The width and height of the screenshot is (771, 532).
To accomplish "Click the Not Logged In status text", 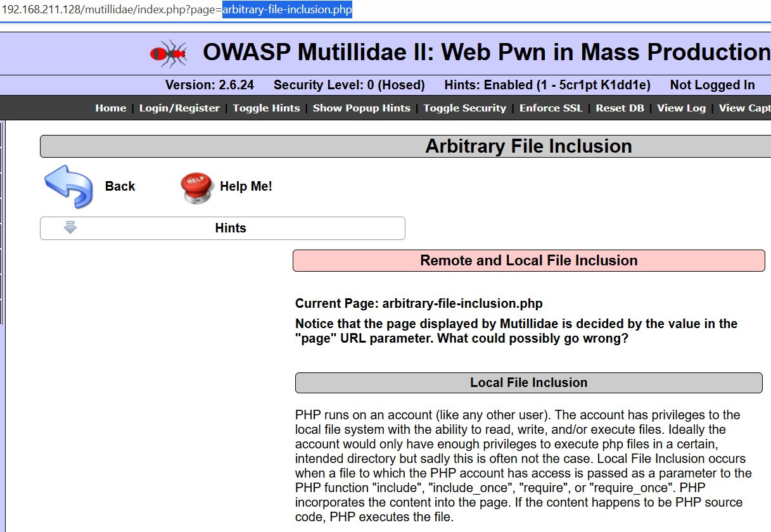I will tap(712, 85).
